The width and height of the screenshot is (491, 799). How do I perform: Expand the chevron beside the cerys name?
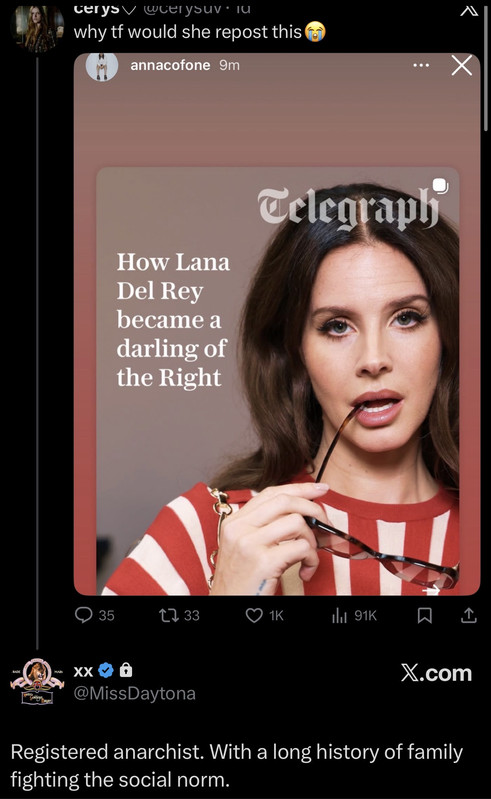pyautogui.click(x=130, y=9)
